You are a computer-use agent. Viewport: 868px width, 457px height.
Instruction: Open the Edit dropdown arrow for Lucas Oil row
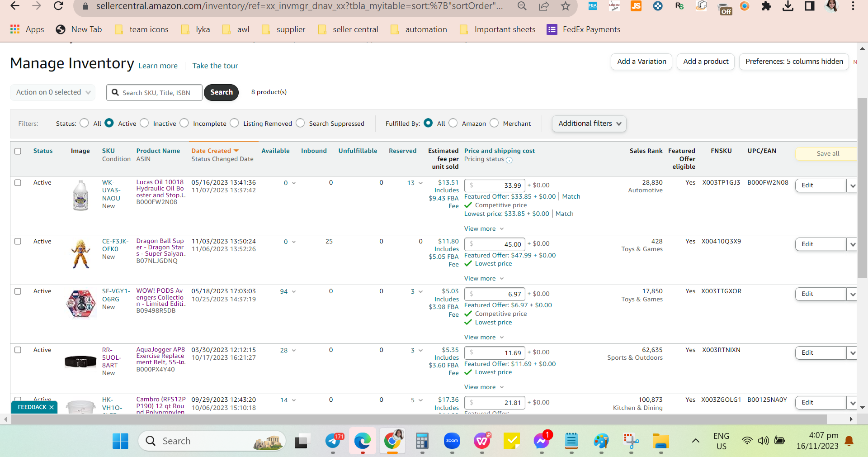click(853, 186)
